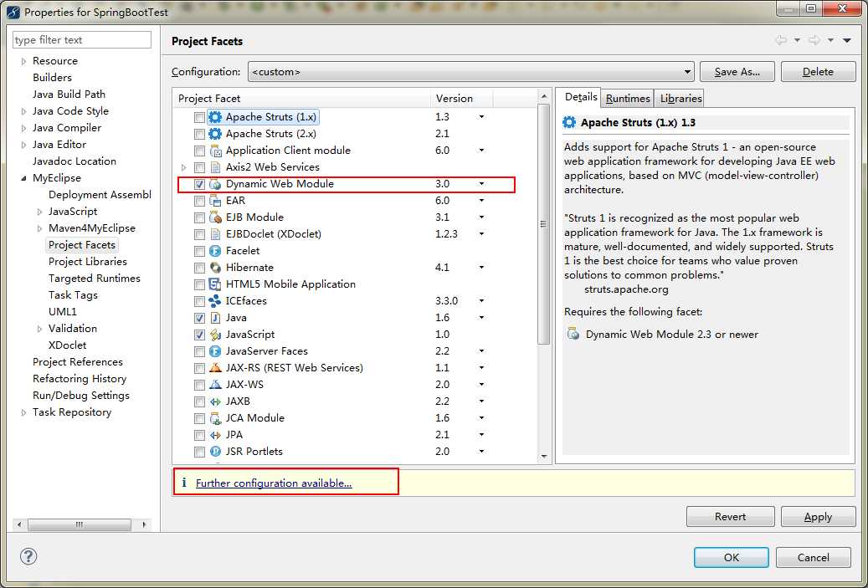Image resolution: width=868 pixels, height=588 pixels.
Task: Open the Hibernate version 4.1 dropdown
Action: (481, 267)
